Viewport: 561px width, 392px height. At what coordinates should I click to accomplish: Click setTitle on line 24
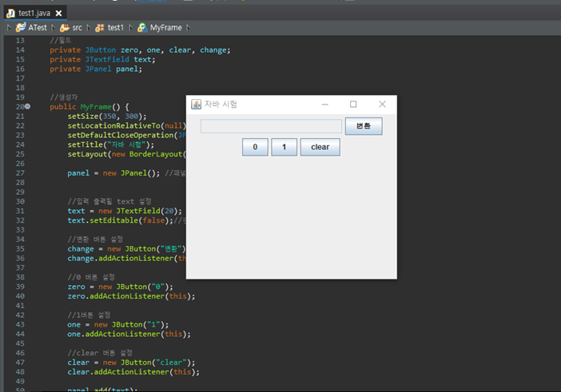coord(86,145)
